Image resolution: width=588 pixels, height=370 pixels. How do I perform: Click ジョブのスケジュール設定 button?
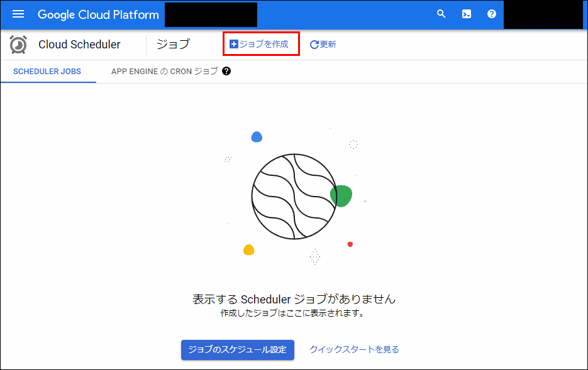click(237, 350)
